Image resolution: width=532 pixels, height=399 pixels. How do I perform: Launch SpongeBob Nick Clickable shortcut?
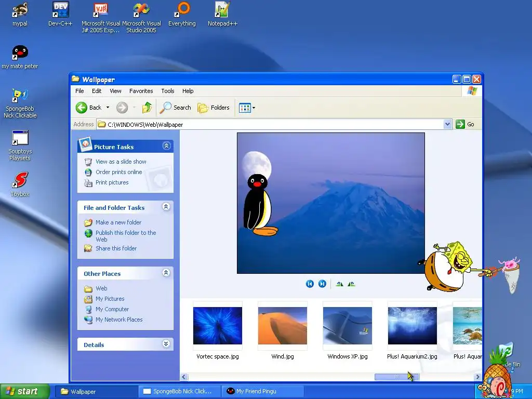pos(20,103)
